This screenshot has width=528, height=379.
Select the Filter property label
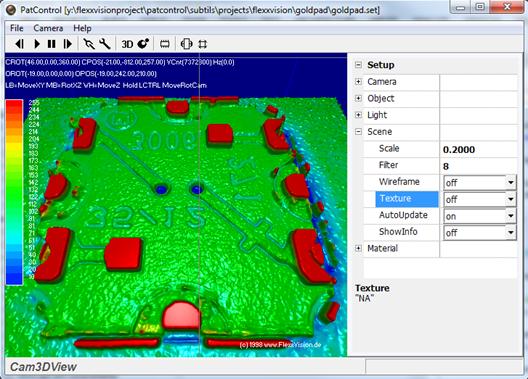click(388, 165)
